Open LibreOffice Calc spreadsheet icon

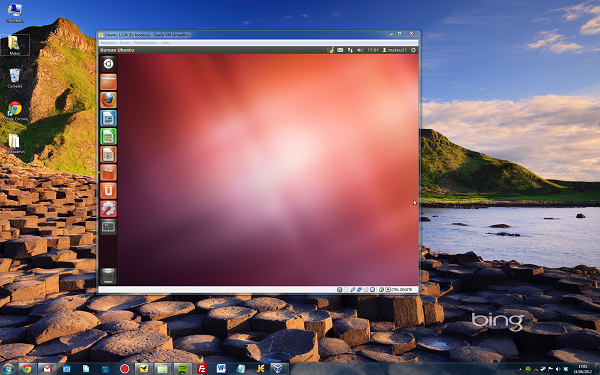coord(108,136)
